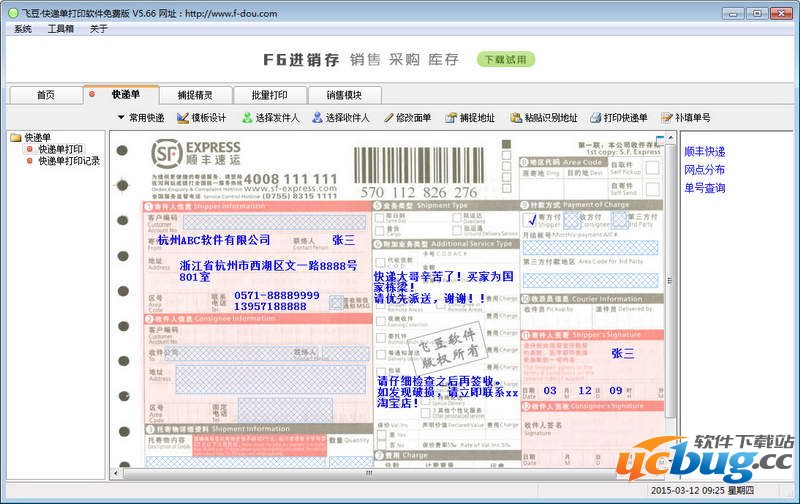Viewport: 800px width, 504px height.
Task: Open the 批量打印 tab
Action: pyautogui.click(x=270, y=95)
